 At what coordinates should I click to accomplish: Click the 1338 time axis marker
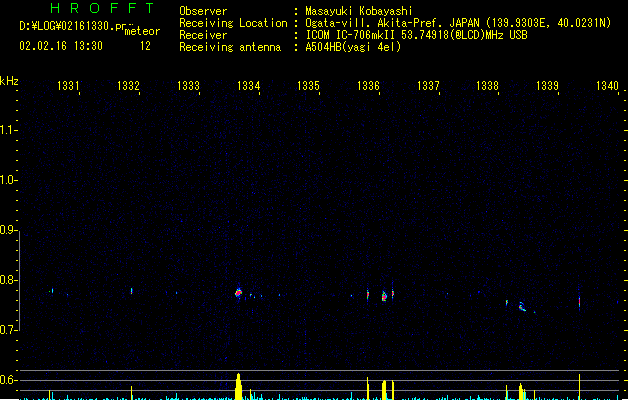487,86
